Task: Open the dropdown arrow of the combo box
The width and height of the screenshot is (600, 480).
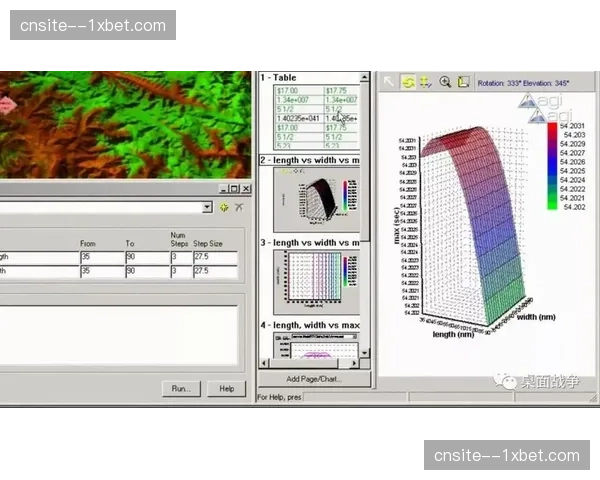Action: tap(207, 207)
